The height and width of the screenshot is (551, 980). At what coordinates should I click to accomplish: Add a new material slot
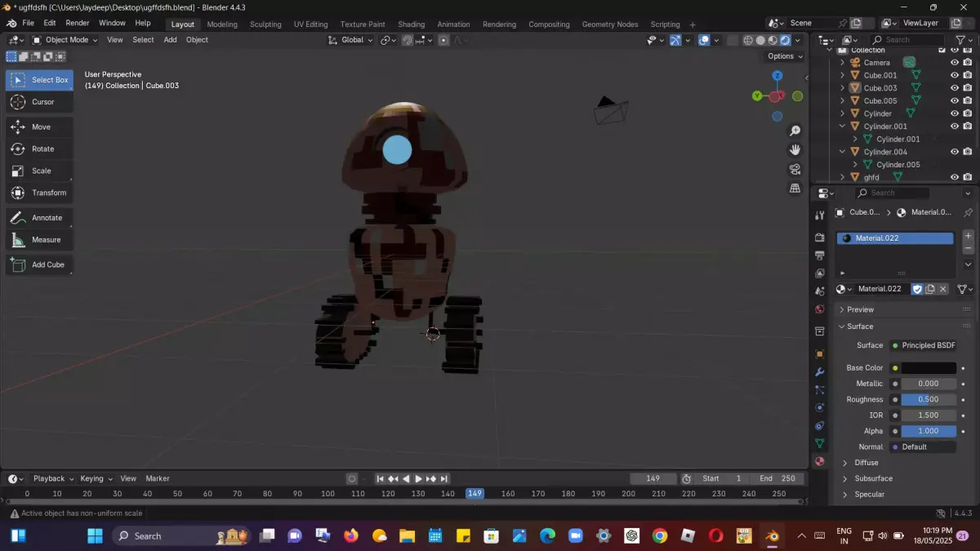(x=969, y=236)
